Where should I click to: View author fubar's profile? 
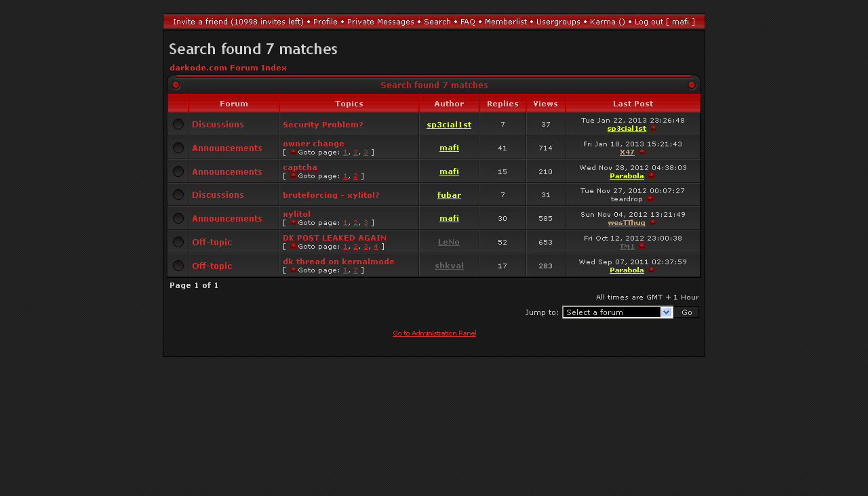[x=449, y=195]
